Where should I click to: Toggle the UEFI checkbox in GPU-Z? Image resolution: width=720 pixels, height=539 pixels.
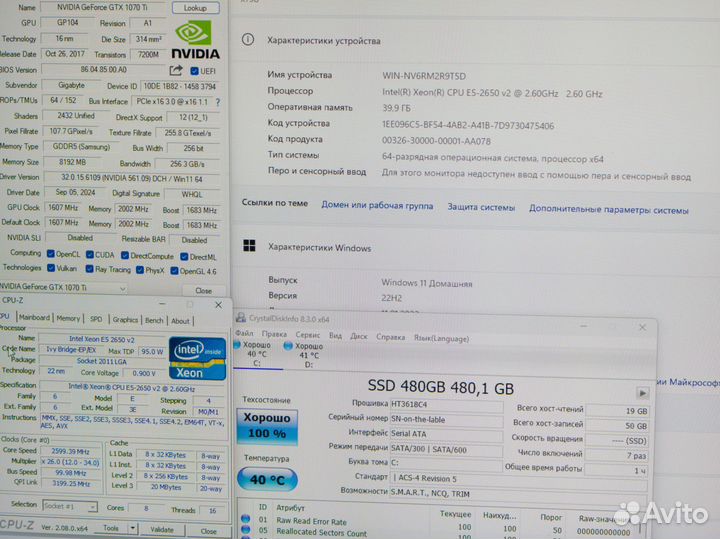[x=194, y=71]
